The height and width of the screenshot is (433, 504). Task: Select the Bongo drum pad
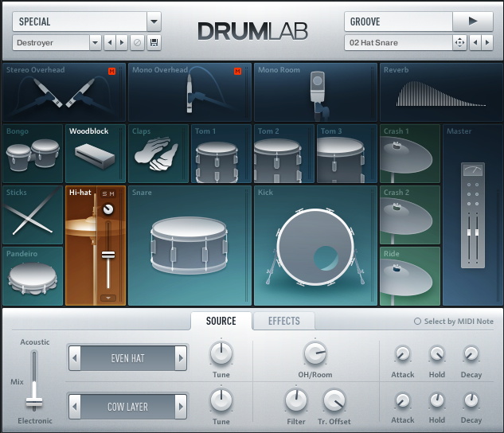[33, 154]
